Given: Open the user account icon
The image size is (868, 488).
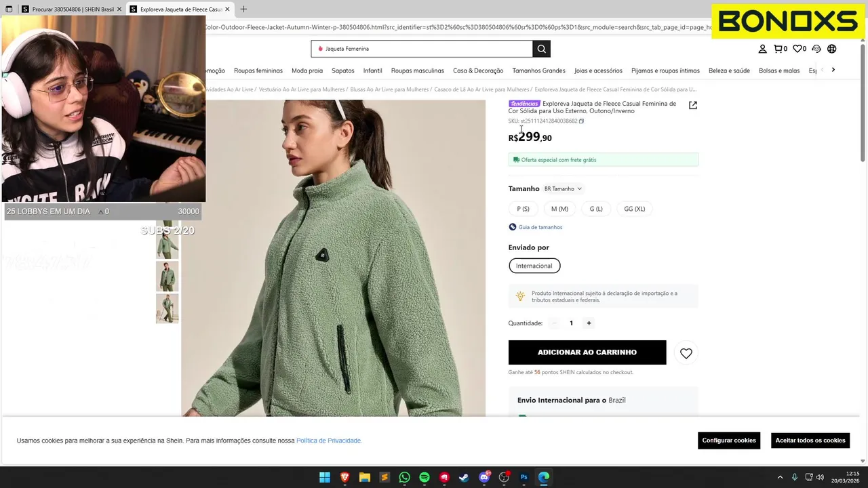Looking at the screenshot, I should coord(762,49).
